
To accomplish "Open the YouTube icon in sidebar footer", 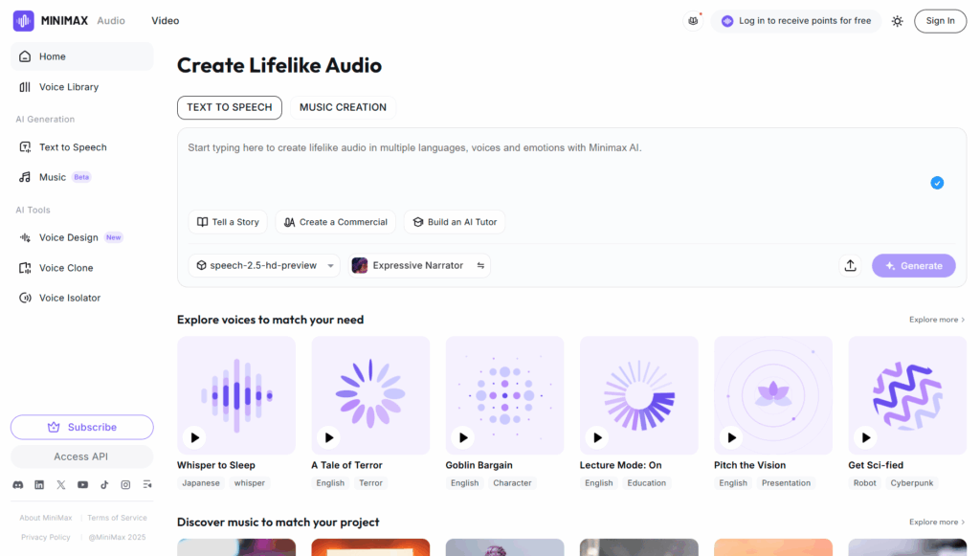I will coord(82,485).
